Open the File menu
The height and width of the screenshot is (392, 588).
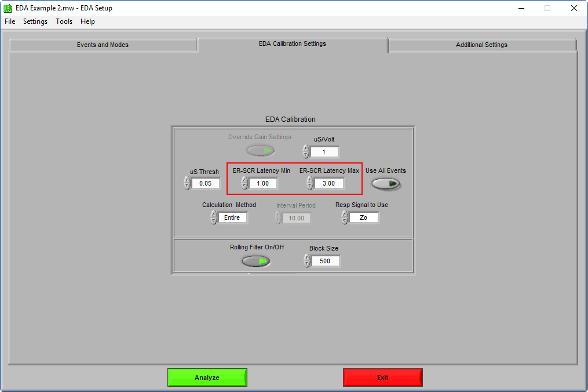10,21
